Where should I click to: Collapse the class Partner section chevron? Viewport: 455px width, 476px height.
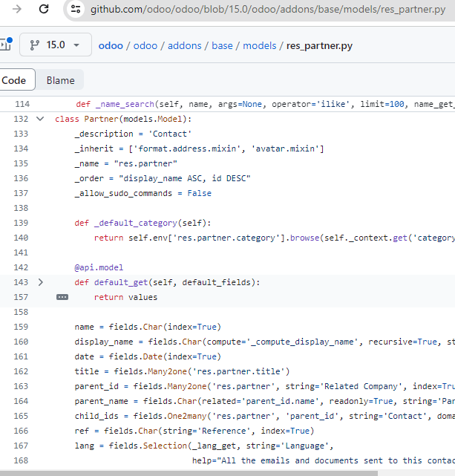[x=40, y=119]
